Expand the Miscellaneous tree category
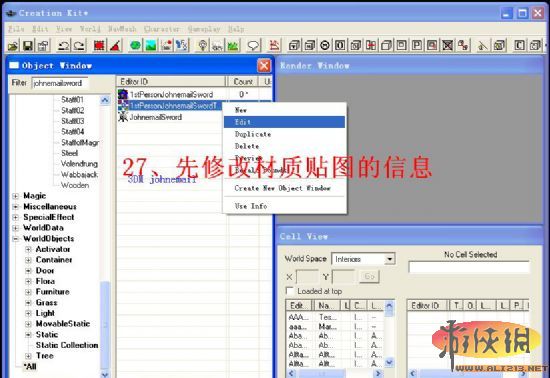550x378 pixels. (15, 207)
